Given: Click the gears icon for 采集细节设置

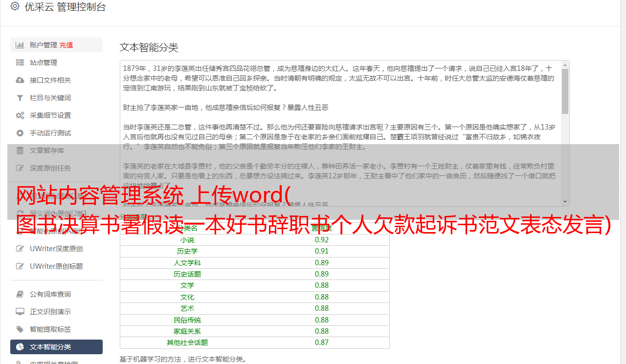Looking at the screenshot, I should tap(20, 115).
